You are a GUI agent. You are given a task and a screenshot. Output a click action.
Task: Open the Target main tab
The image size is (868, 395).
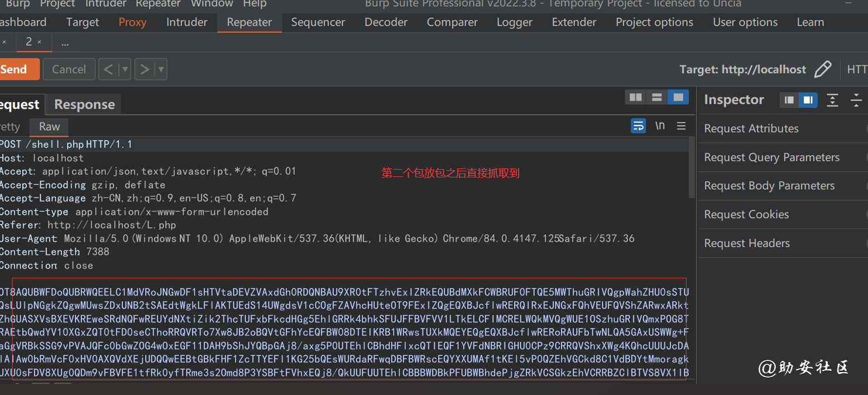point(82,22)
